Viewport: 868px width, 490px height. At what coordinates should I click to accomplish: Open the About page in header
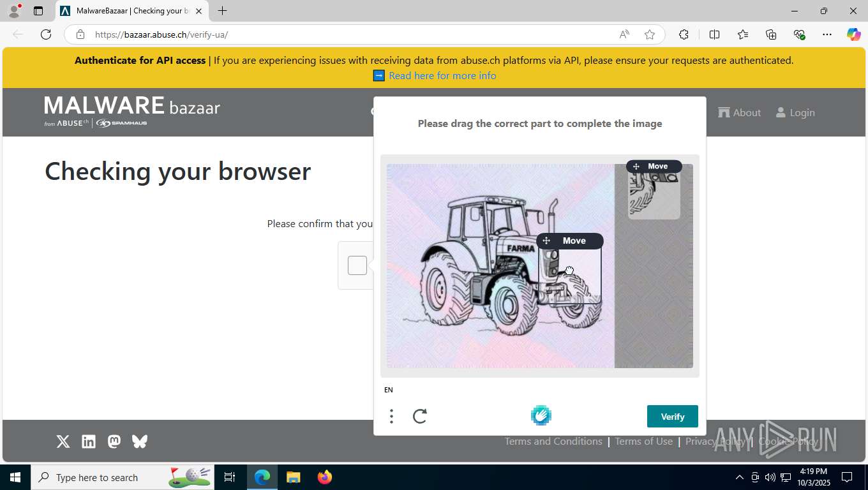point(739,113)
